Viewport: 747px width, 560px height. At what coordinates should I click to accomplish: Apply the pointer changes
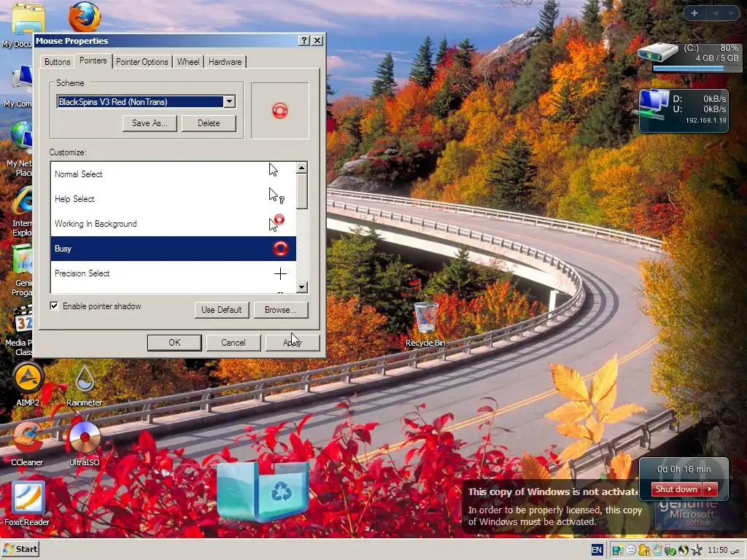click(x=292, y=343)
